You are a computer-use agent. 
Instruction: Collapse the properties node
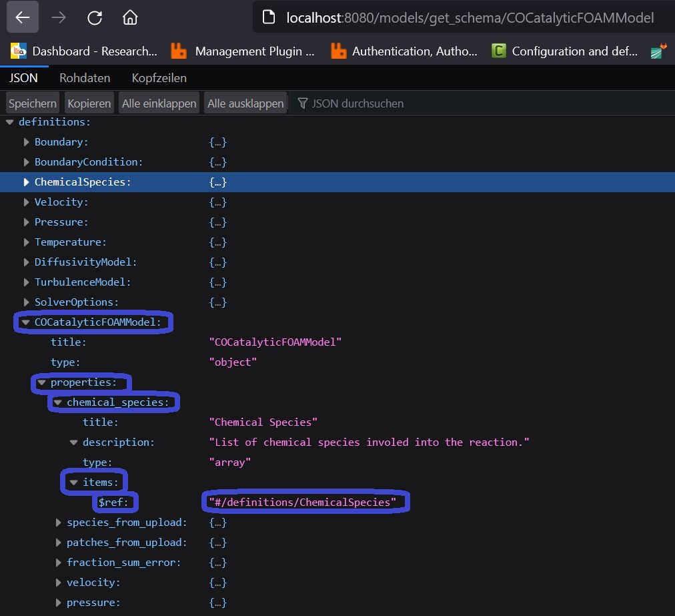coord(42,382)
